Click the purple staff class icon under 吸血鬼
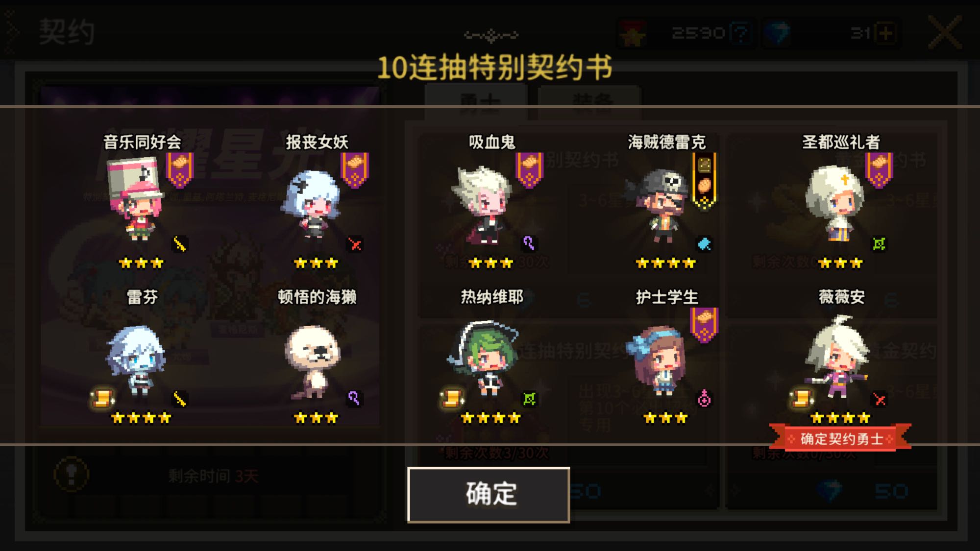This screenshot has width=980, height=551. pyautogui.click(x=529, y=243)
